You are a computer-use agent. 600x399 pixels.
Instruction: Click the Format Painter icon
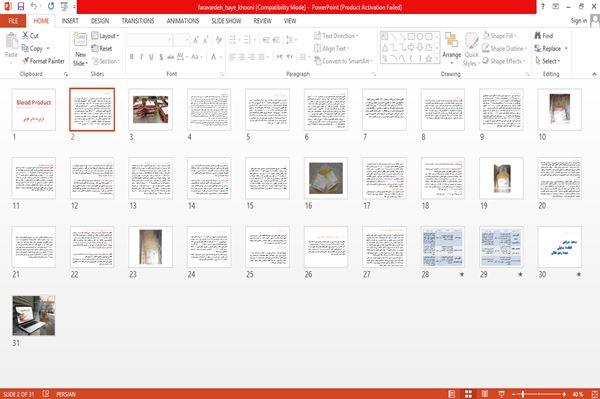click(x=26, y=61)
